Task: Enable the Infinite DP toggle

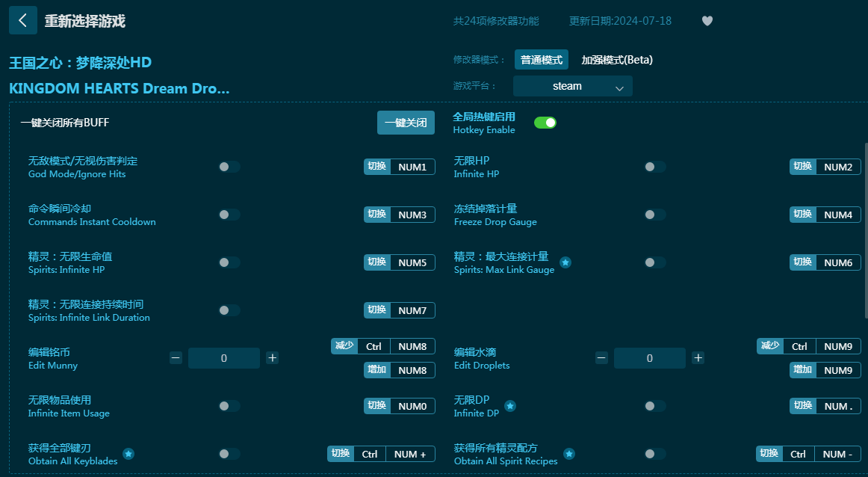Action: [655, 406]
